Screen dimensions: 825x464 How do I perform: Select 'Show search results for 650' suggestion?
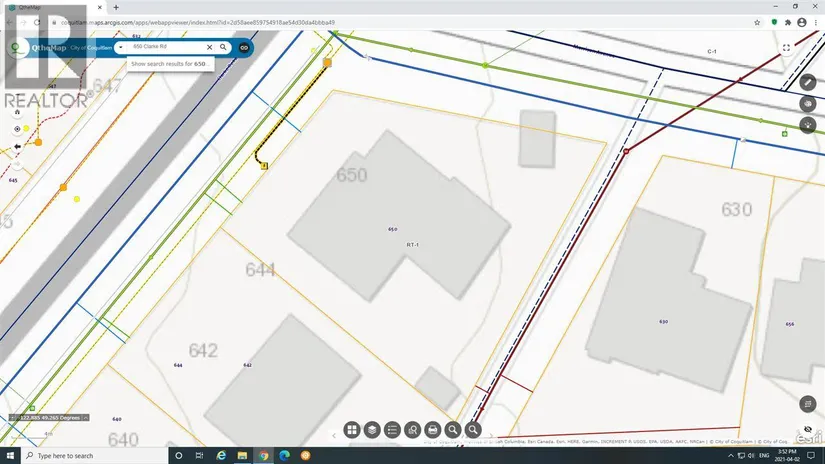(170, 64)
